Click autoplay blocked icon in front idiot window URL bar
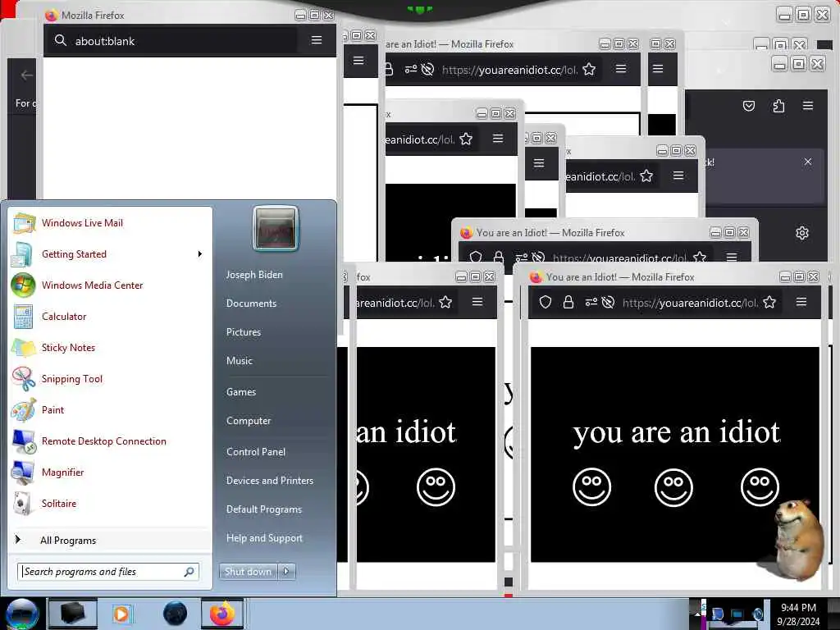This screenshot has width=840, height=630. pyautogui.click(x=608, y=302)
